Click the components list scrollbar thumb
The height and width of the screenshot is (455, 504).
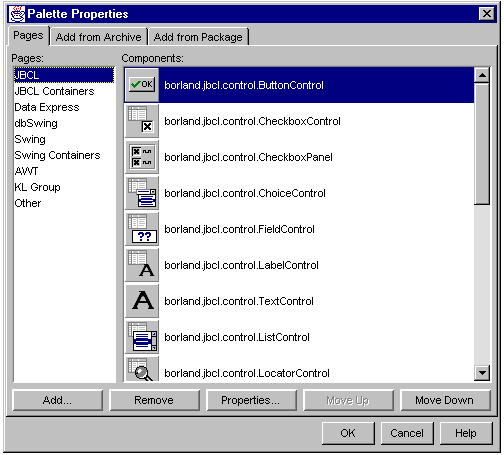click(x=482, y=144)
